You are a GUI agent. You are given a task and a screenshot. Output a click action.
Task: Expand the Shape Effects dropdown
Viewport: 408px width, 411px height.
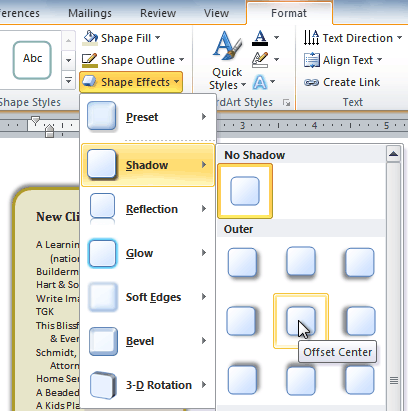coord(131,82)
